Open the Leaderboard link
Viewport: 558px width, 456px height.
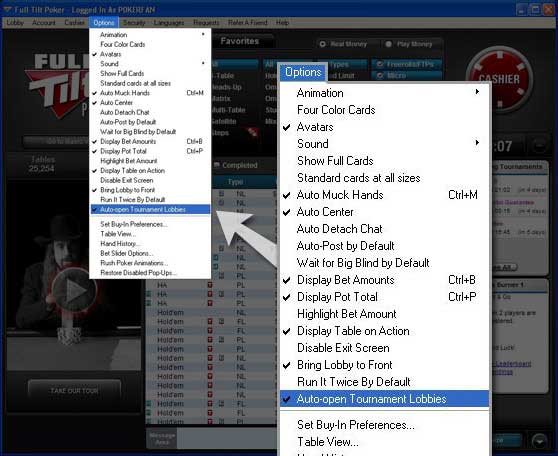pos(513,363)
